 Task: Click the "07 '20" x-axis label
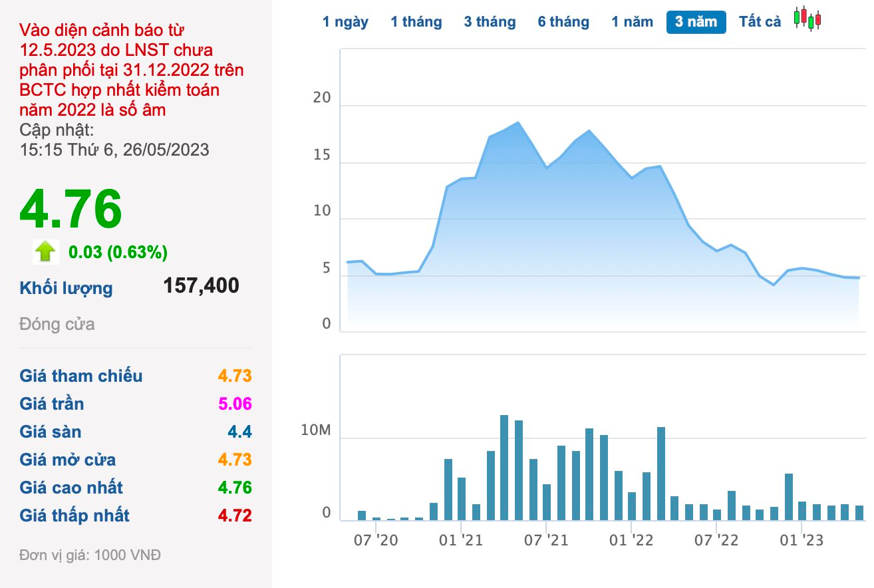click(x=376, y=540)
